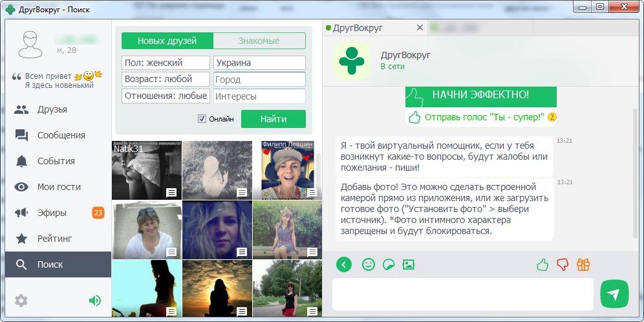Open the emoji smiley picker

coord(369,264)
